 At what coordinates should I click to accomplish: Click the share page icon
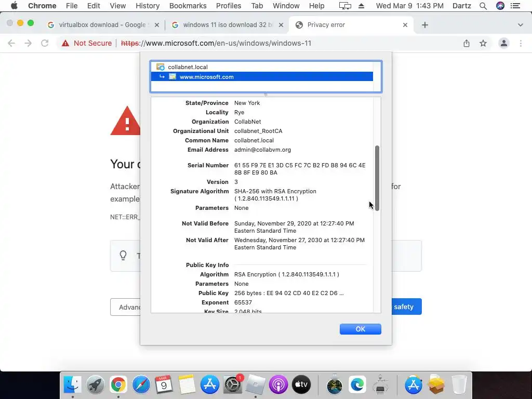467,43
